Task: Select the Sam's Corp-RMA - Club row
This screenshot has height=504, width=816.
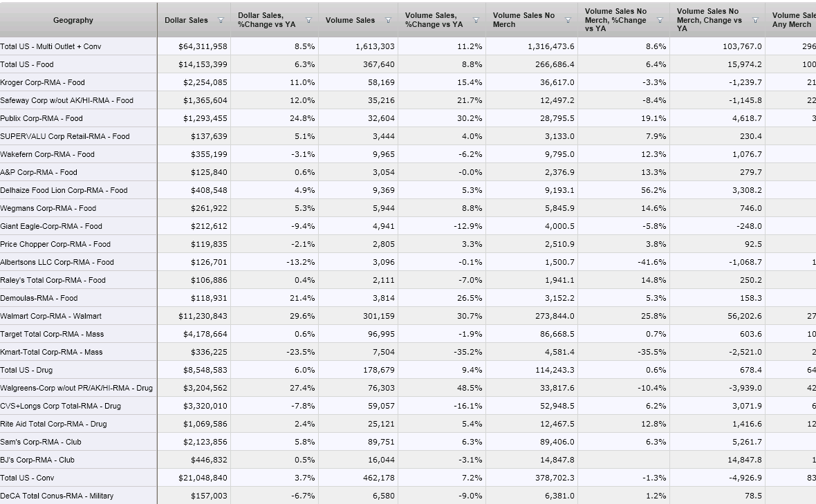Action: click(x=40, y=442)
